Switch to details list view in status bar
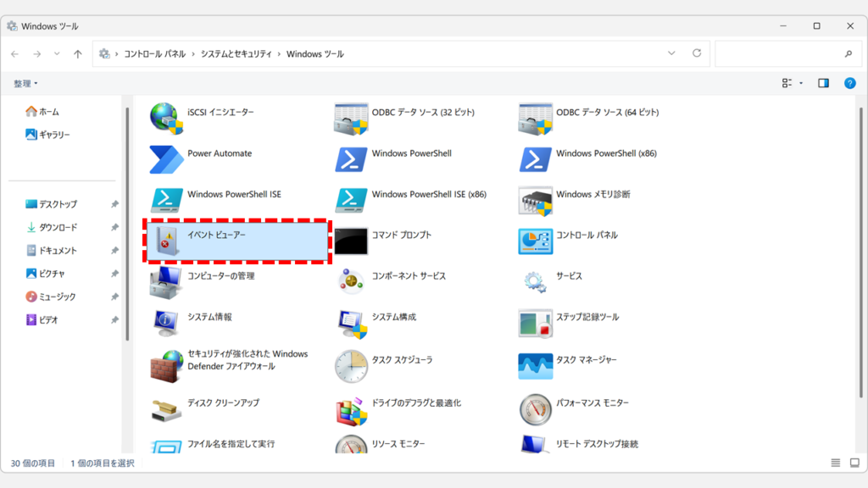Screen dimensions: 868x488 tap(836, 463)
